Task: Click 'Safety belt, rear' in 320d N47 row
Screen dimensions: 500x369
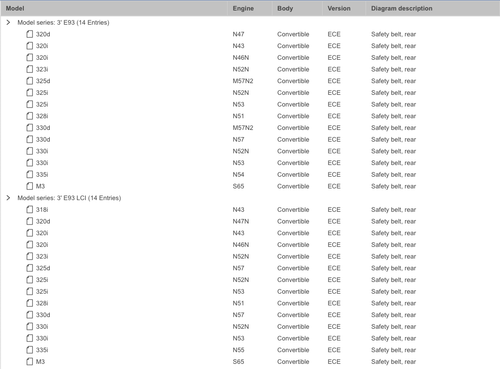Action: point(393,34)
